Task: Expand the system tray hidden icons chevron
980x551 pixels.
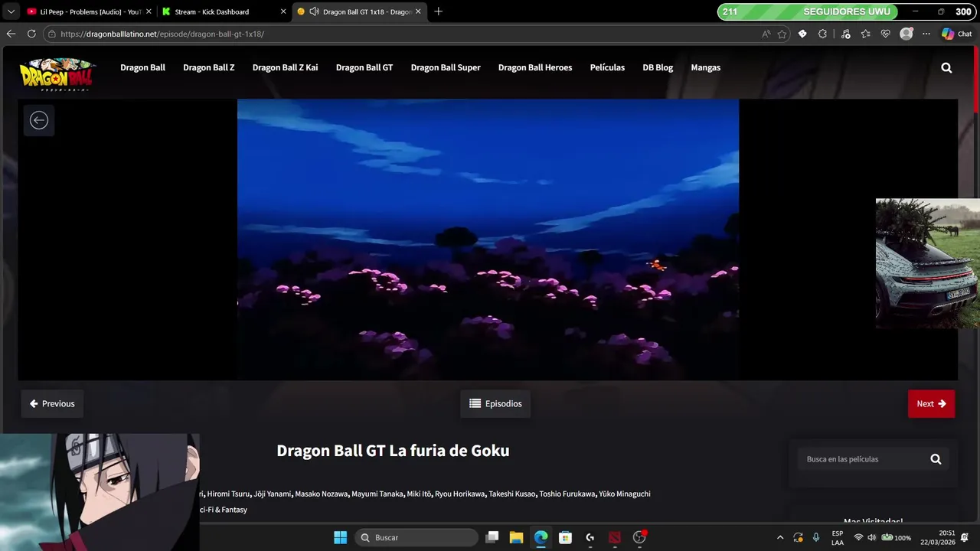Action: tap(780, 537)
